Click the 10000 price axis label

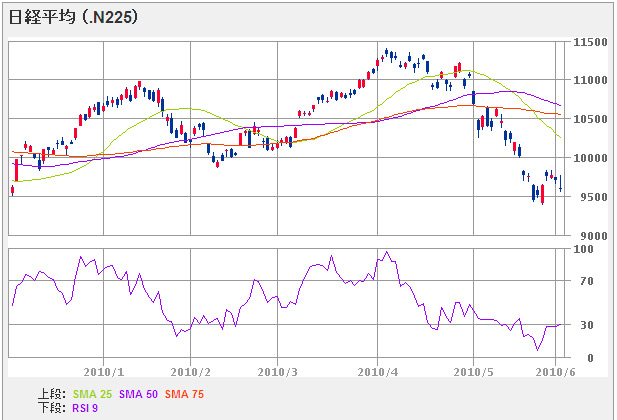click(590, 158)
